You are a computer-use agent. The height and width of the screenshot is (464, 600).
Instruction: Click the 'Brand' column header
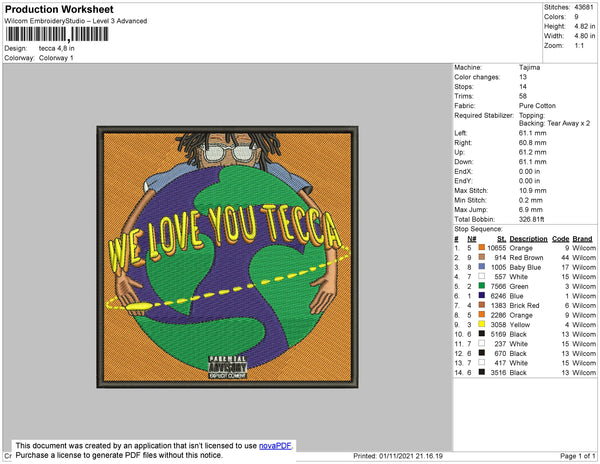pyautogui.click(x=582, y=239)
